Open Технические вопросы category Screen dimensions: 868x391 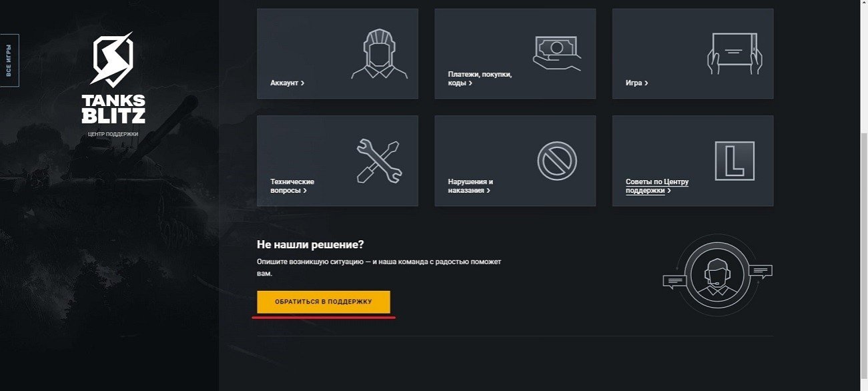(292, 186)
